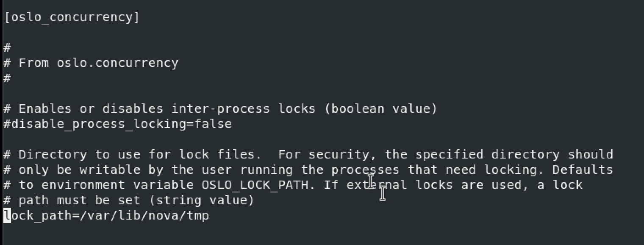The image size is (644, 245).
Task: Click the word 'security' in comment
Action: point(339,155)
